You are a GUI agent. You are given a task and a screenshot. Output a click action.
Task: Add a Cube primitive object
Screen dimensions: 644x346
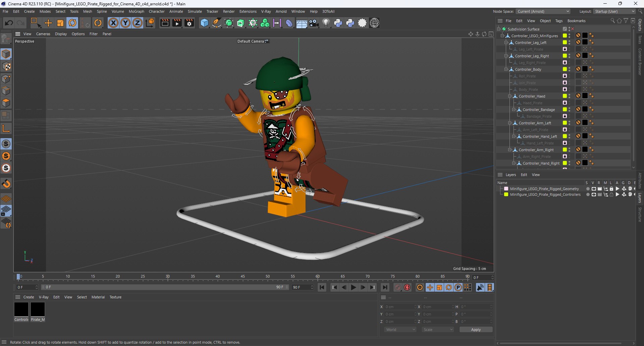click(204, 23)
